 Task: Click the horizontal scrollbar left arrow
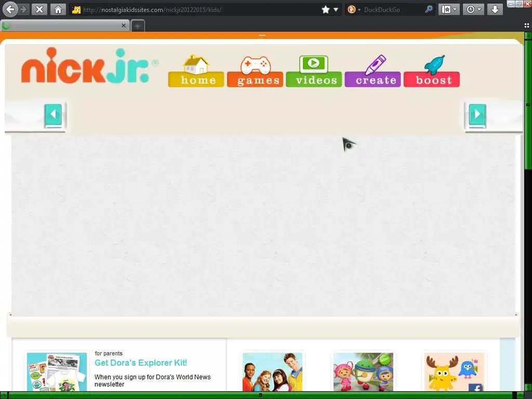(4, 395)
